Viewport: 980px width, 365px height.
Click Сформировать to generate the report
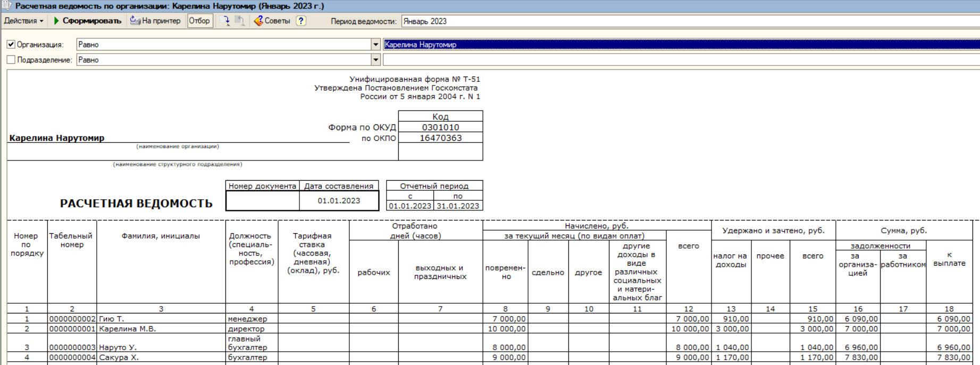click(88, 21)
